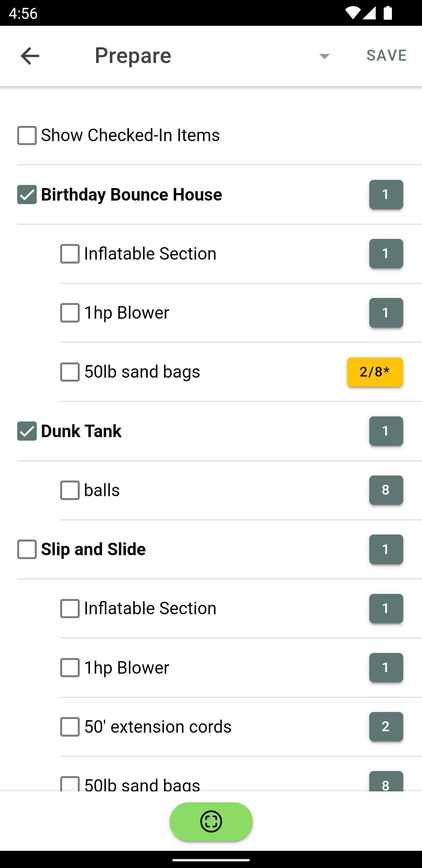Check the Slip and Slide checkbox
The width and height of the screenshot is (422, 868).
(x=27, y=549)
